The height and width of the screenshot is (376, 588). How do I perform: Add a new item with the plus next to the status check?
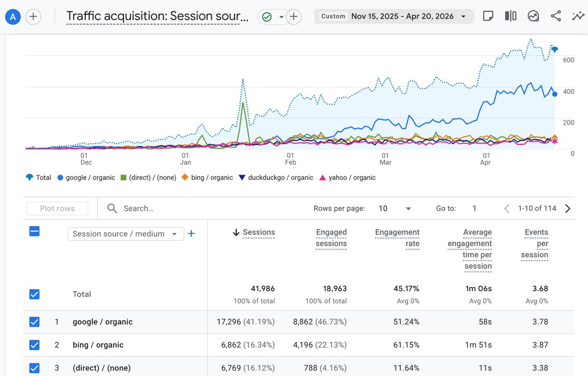[x=293, y=17]
